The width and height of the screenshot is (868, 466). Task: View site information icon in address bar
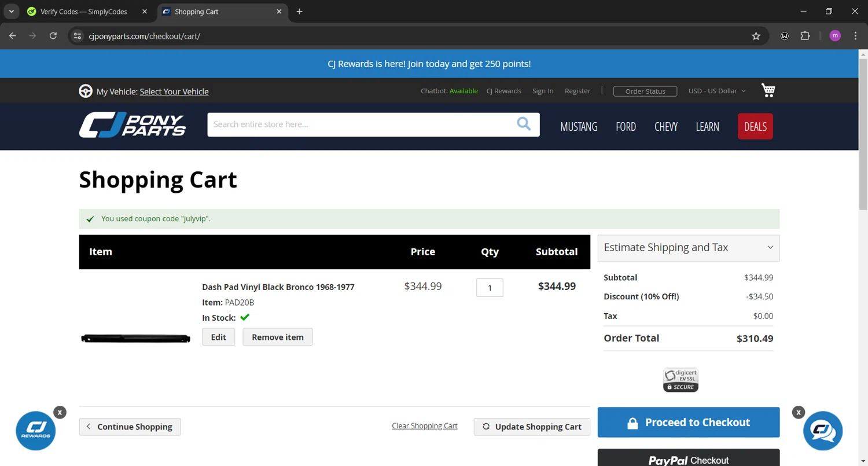pos(78,36)
